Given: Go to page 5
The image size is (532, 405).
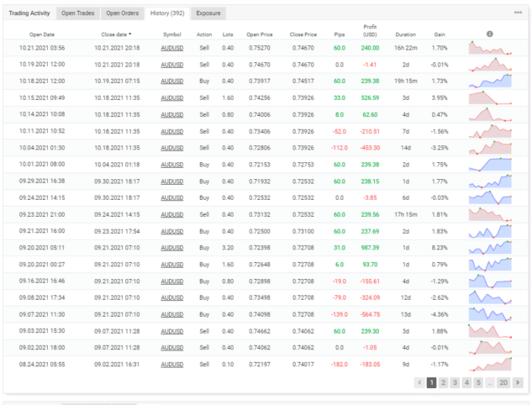Looking at the screenshot, I should (478, 382).
